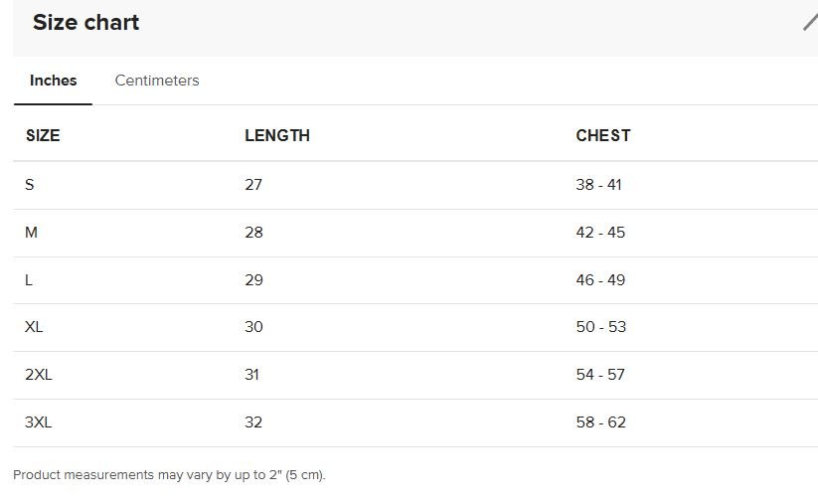Select the M size row label

(32, 233)
